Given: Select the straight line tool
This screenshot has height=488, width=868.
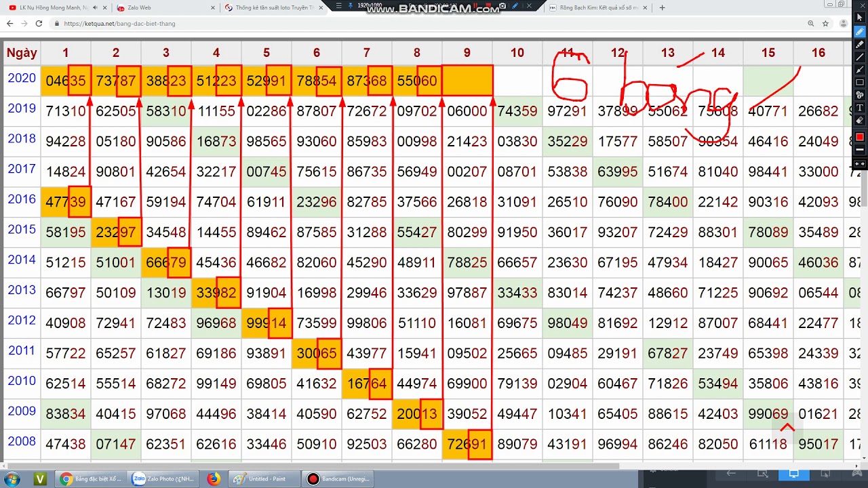Looking at the screenshot, I should (x=859, y=57).
